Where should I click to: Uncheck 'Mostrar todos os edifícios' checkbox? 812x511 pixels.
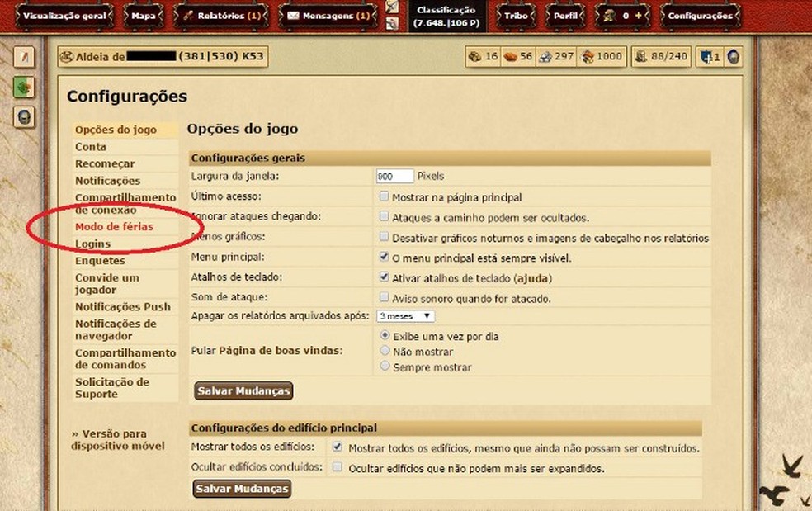(338, 447)
